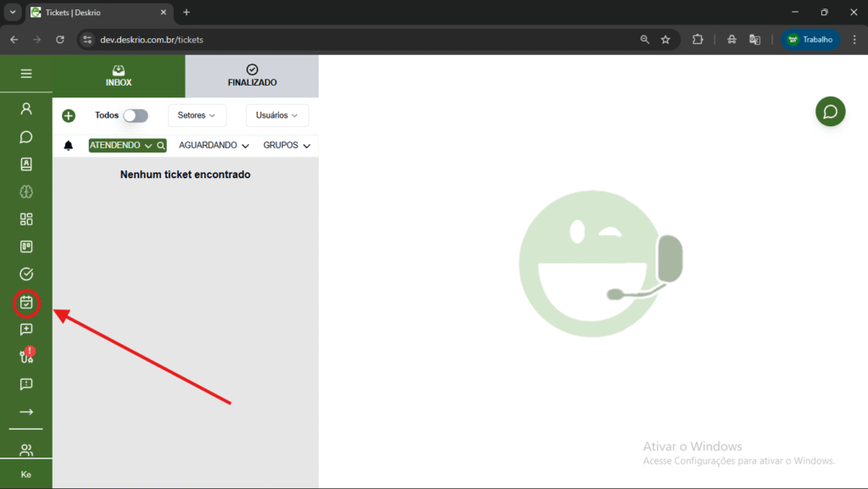868x489 pixels.
Task: Expand the GRUPOS section
Action: [287, 146]
